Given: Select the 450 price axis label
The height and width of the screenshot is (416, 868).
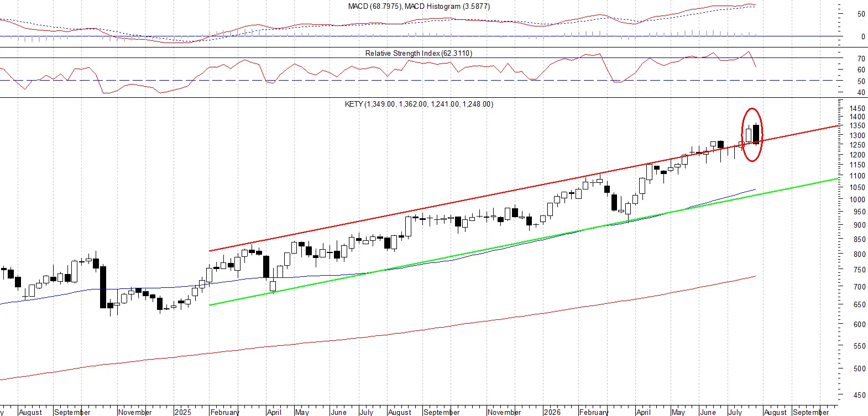Looking at the screenshot, I should point(860,396).
